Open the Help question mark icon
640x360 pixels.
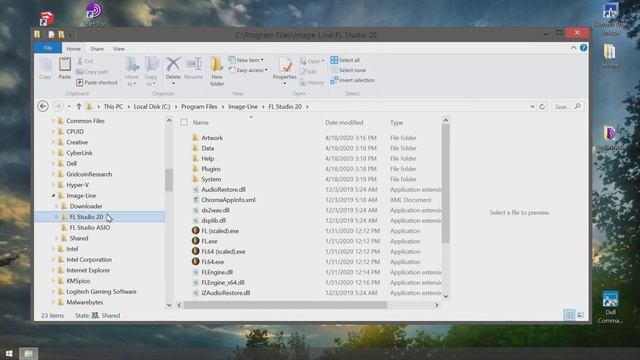(x=584, y=48)
